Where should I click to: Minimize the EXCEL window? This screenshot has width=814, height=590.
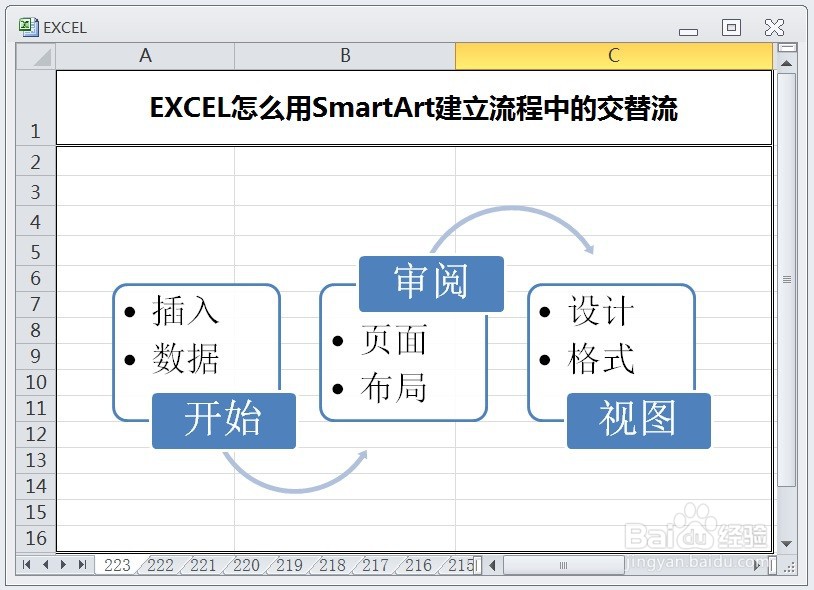[x=688, y=31]
